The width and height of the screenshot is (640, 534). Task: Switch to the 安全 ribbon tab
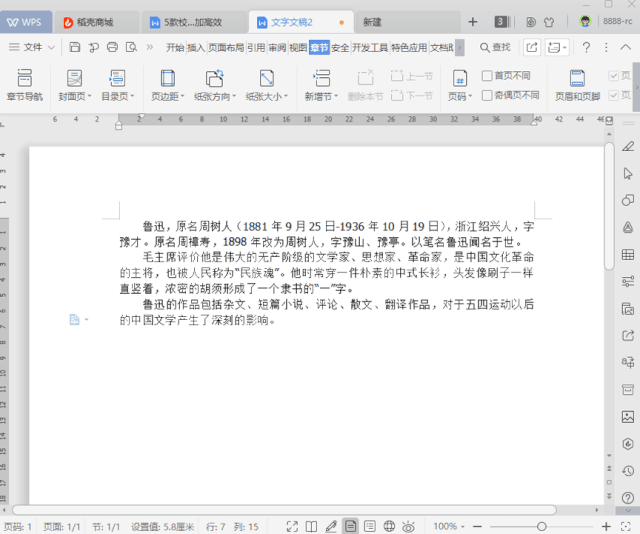[x=340, y=48]
